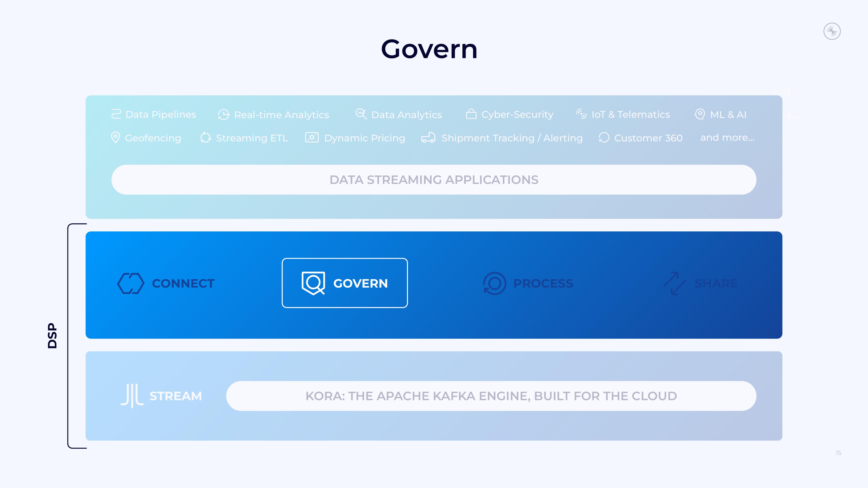This screenshot has width=868, height=488.
Task: Toggle the Shipment Tracking Alerting option
Action: point(511,138)
